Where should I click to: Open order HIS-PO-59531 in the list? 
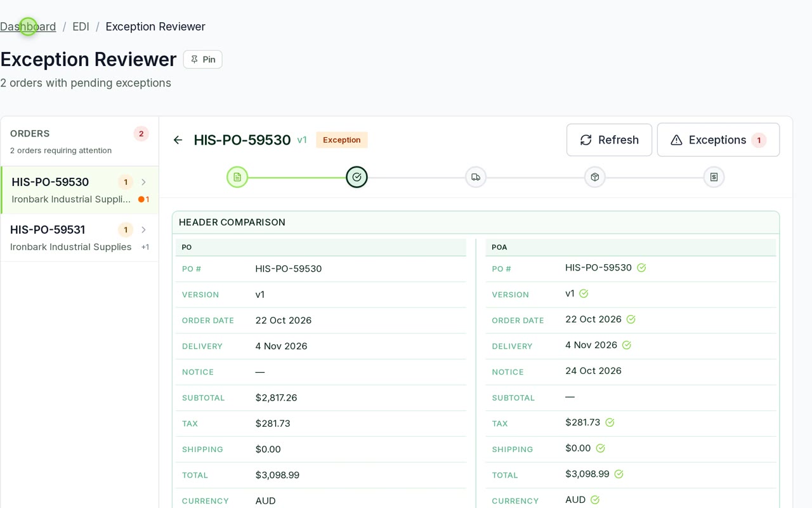[x=80, y=237]
